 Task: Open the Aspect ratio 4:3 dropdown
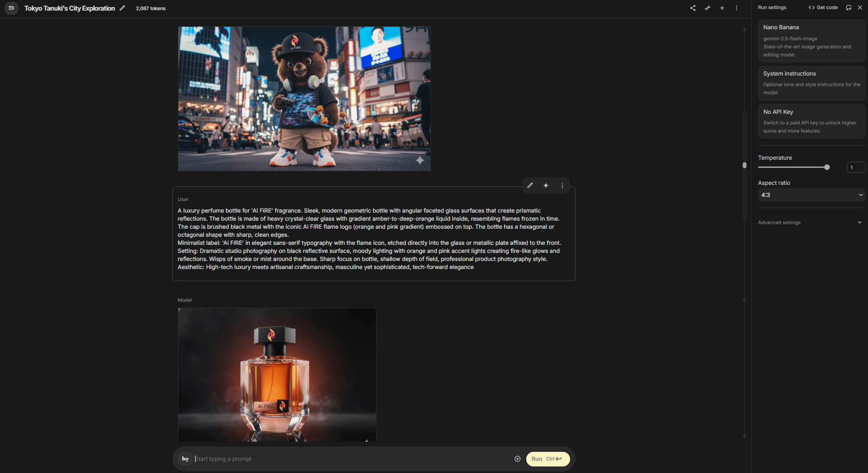[x=812, y=195]
